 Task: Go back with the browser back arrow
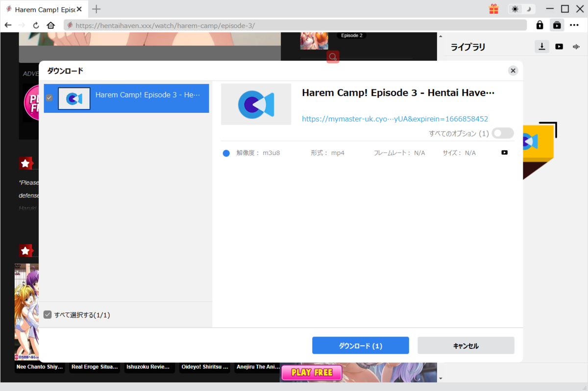(8, 25)
